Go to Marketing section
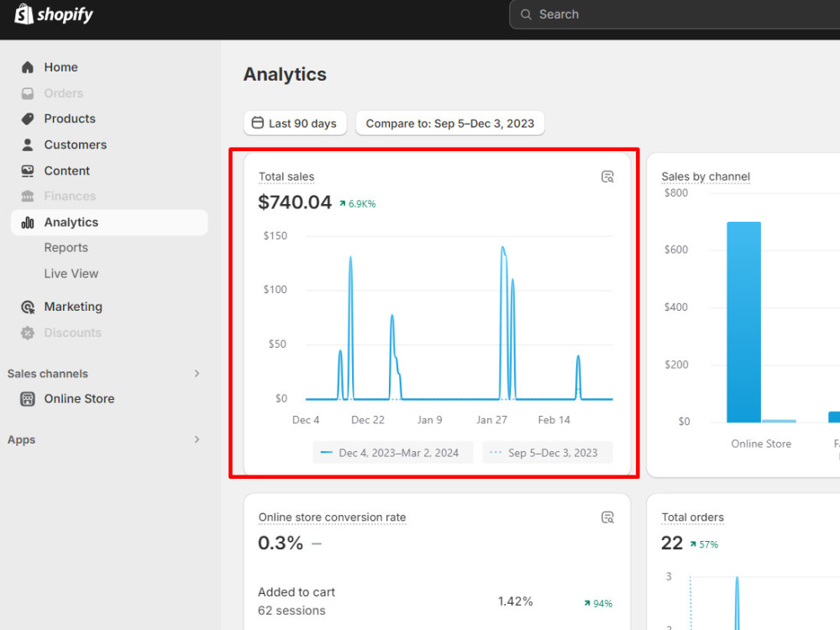 tap(73, 307)
